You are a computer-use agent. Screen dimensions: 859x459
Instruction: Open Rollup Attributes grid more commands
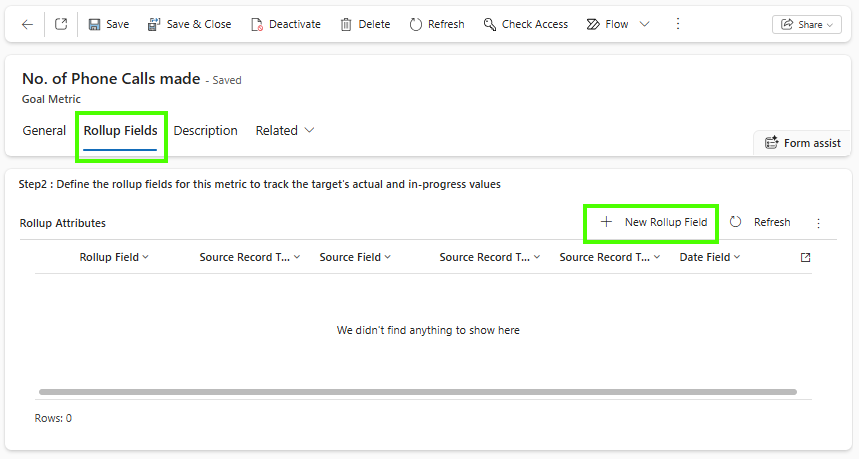818,223
